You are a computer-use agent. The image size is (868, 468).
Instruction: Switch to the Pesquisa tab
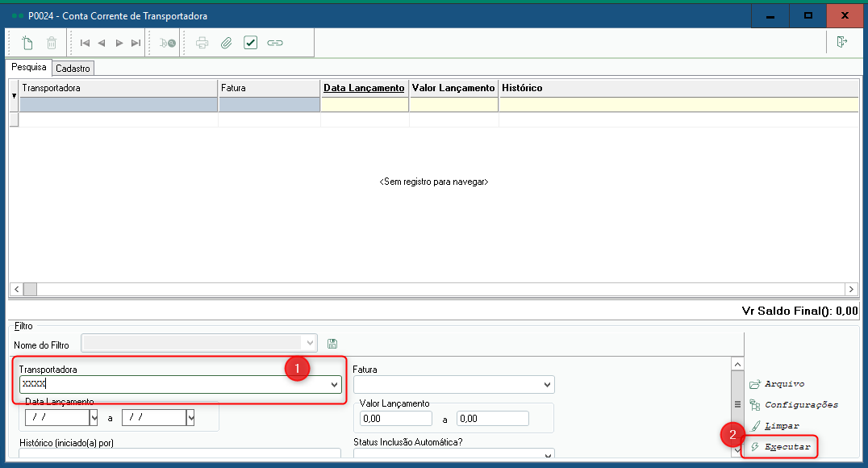point(29,67)
